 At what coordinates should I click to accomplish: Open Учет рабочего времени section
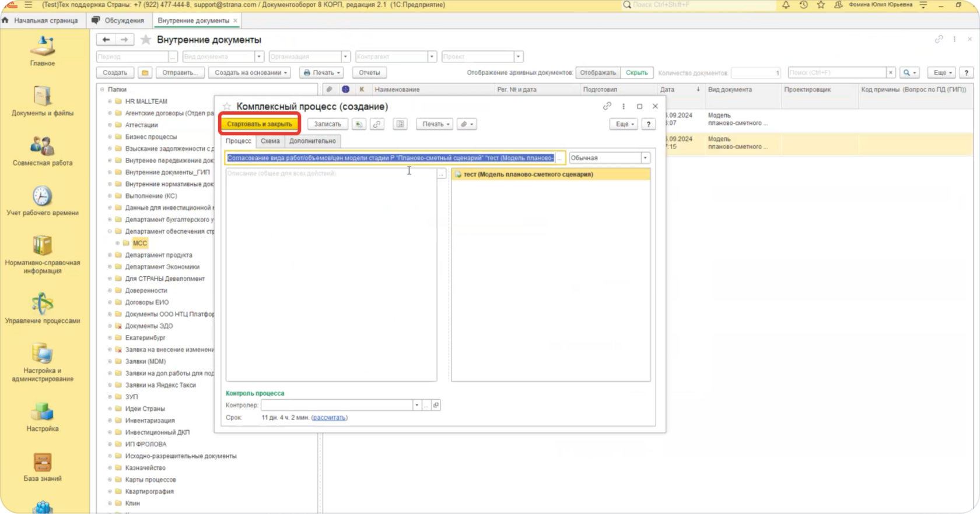click(x=43, y=200)
